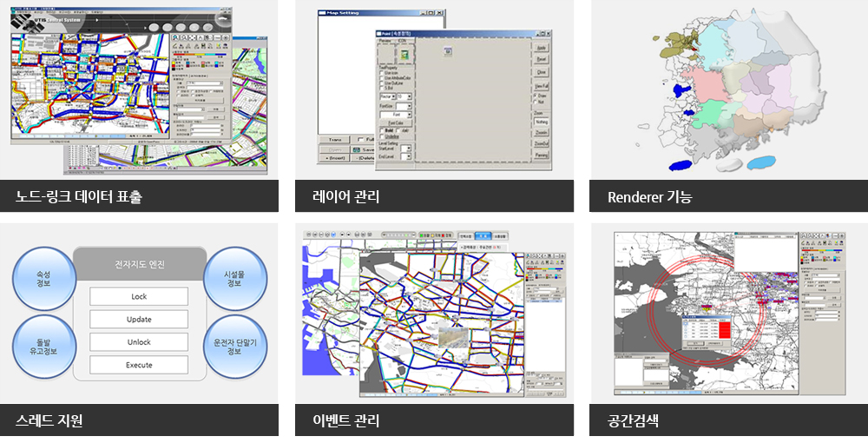Click the Trans button in Map Setting

pyautogui.click(x=335, y=140)
